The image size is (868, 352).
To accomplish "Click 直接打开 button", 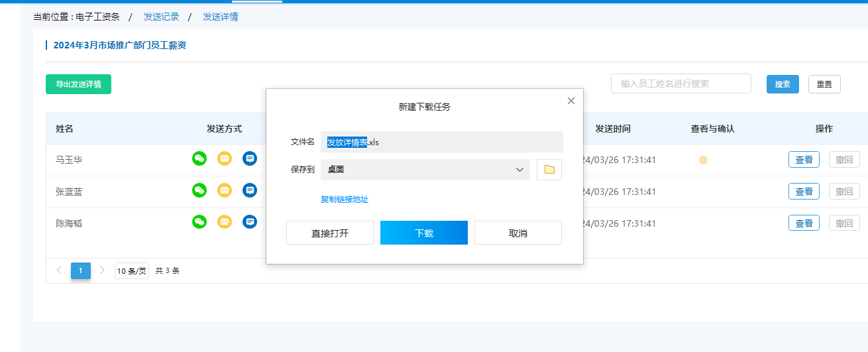I will coord(330,233).
